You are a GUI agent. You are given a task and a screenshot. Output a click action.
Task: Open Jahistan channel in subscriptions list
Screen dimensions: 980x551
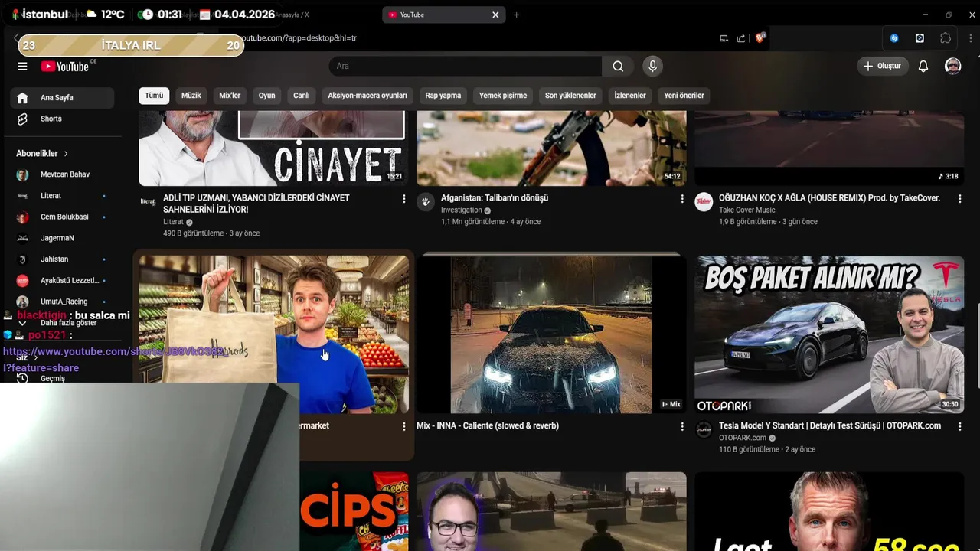point(62,259)
